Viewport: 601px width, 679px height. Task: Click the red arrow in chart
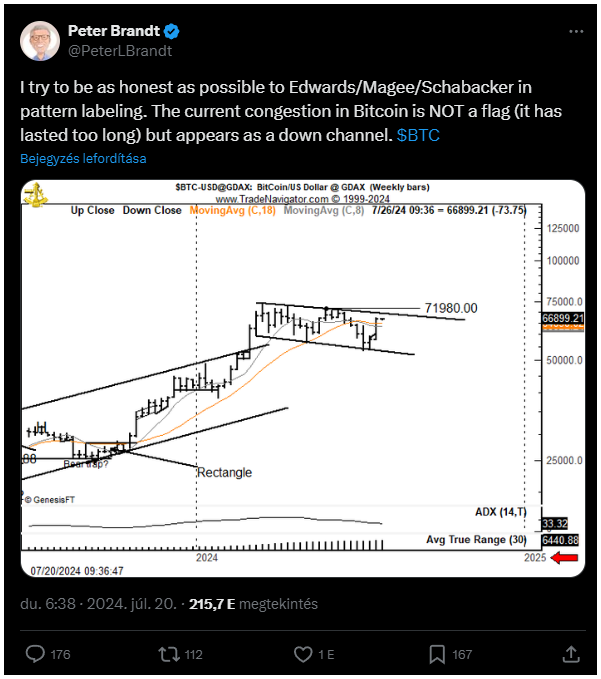click(x=564, y=558)
